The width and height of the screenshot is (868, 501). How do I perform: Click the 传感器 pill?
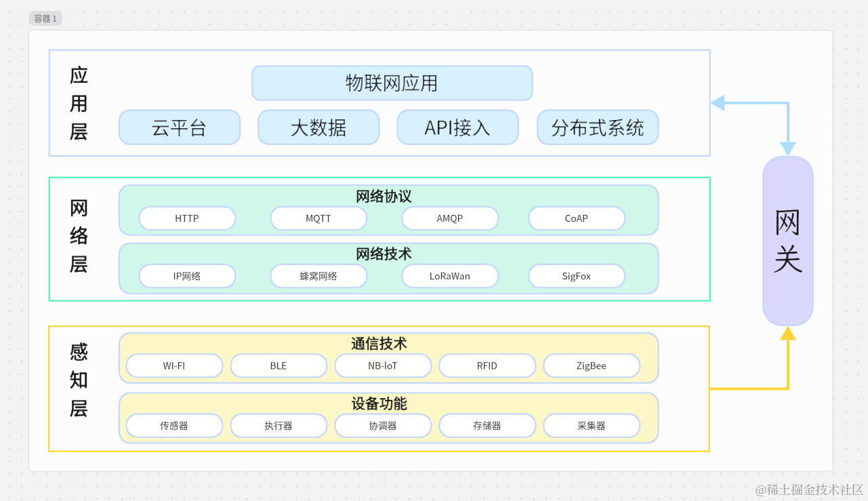click(x=174, y=426)
